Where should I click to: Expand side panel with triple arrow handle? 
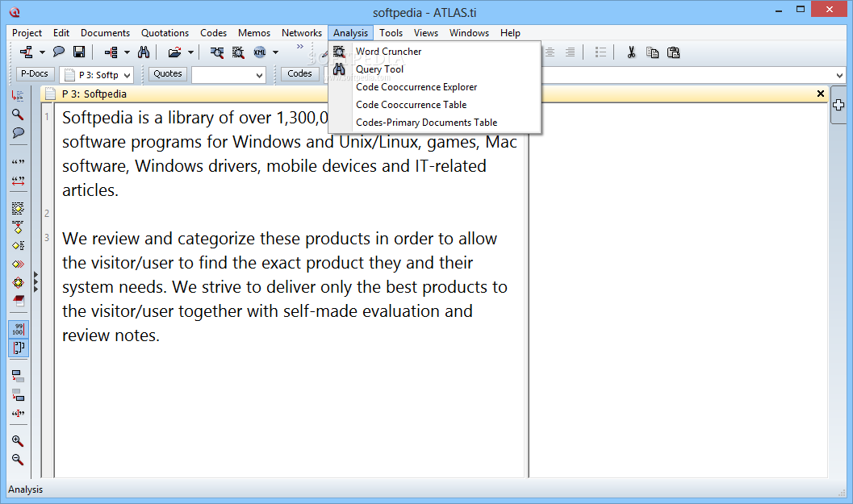click(36, 282)
